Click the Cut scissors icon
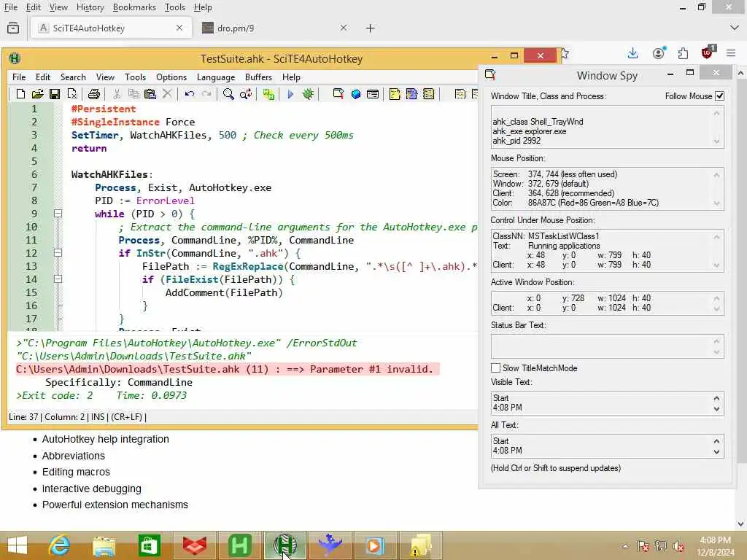Screen dimensions: 747x560 117,94
